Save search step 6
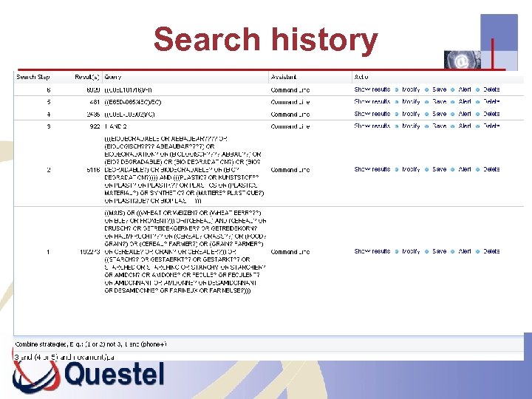Image resolution: width=532 pixels, height=399 pixels. point(440,89)
